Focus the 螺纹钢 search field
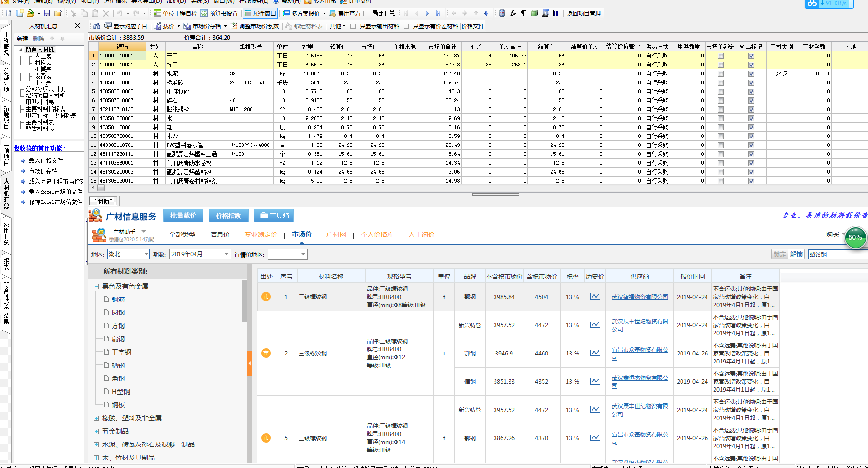 (x=837, y=254)
